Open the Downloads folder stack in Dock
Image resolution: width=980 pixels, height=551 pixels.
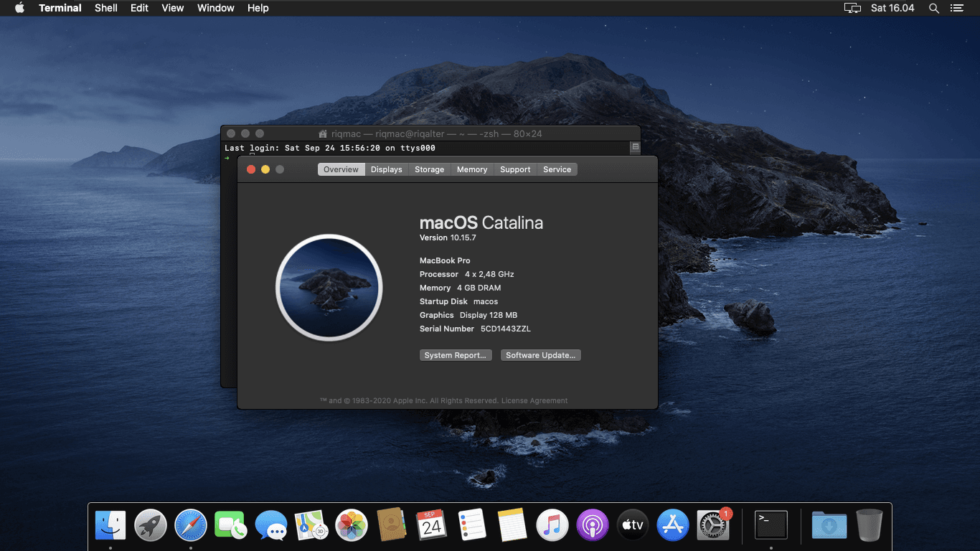[829, 526]
